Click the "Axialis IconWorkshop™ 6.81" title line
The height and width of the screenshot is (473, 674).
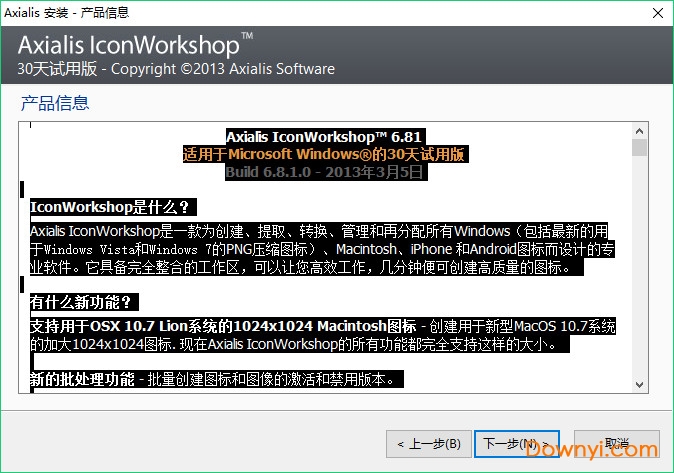click(325, 137)
